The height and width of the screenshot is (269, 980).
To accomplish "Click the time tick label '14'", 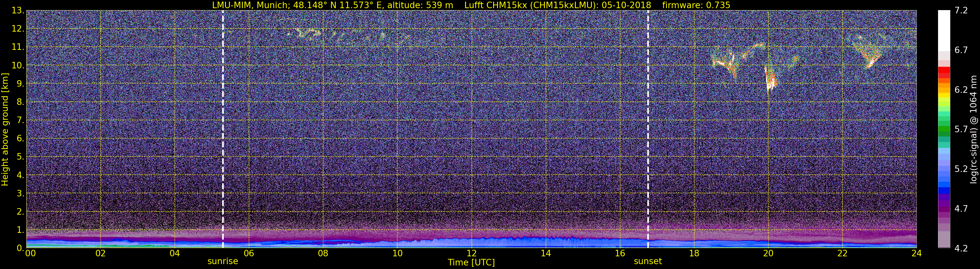I will pyautogui.click(x=545, y=253).
